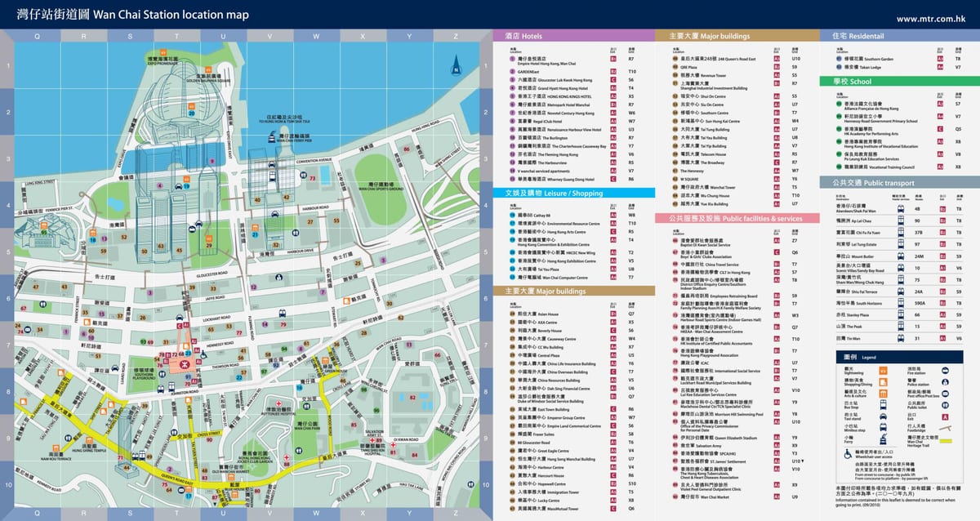Select grid column letter Z above the map

coord(456,37)
